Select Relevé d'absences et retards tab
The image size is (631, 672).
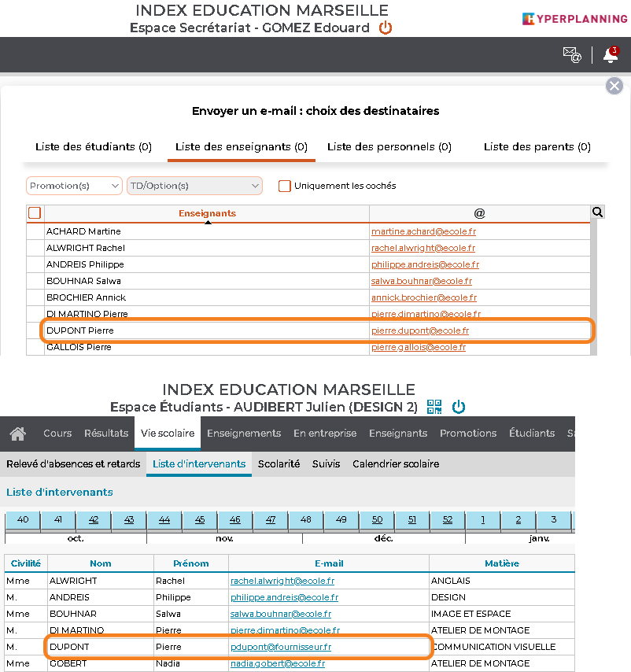(x=73, y=464)
